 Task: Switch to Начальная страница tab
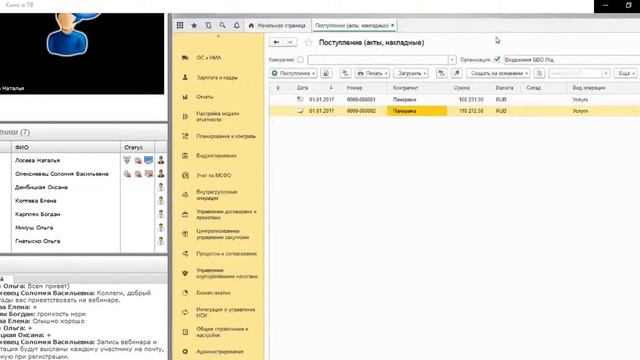point(277,26)
